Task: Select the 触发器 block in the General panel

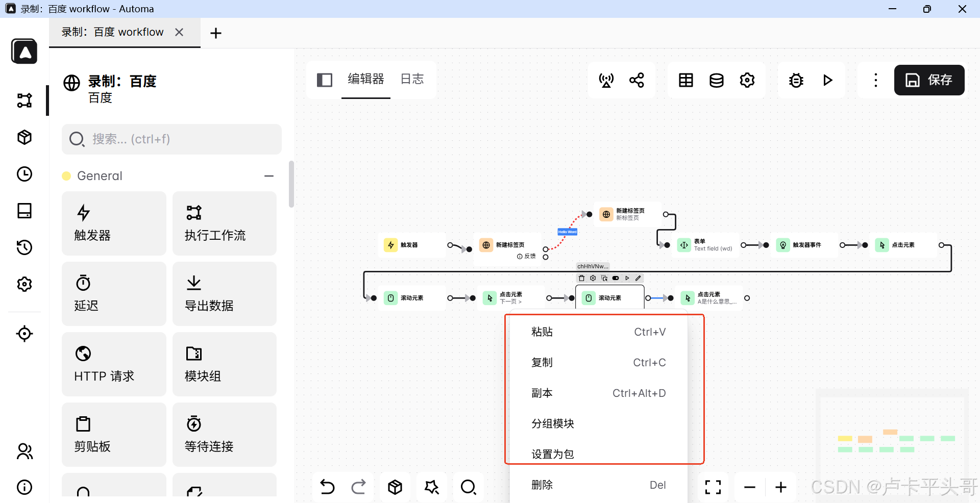Action: 114,223
